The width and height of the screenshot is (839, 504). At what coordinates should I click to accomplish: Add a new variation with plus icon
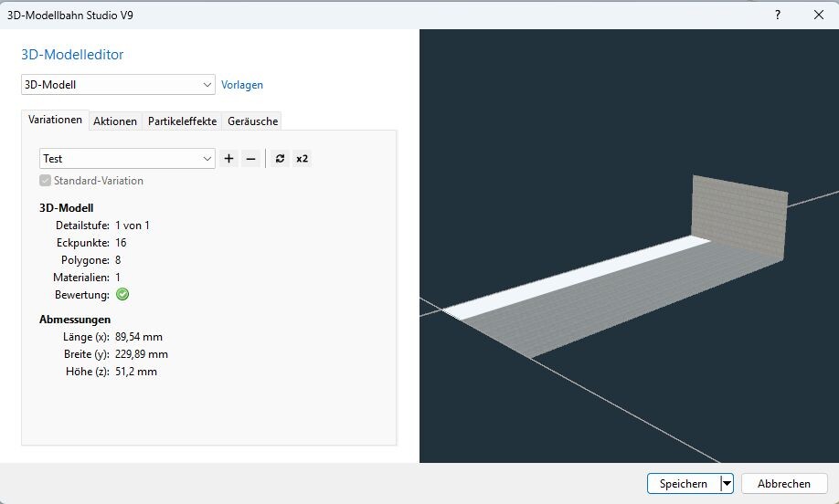229,159
